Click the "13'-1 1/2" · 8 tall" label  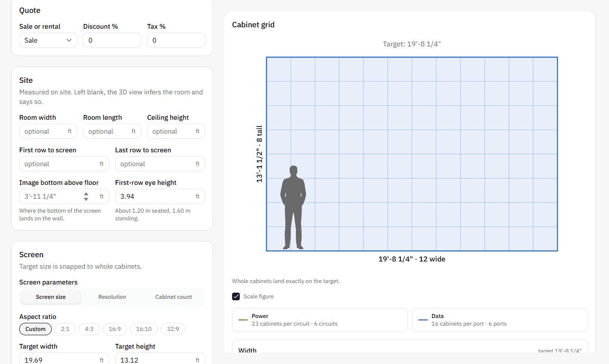259,154
